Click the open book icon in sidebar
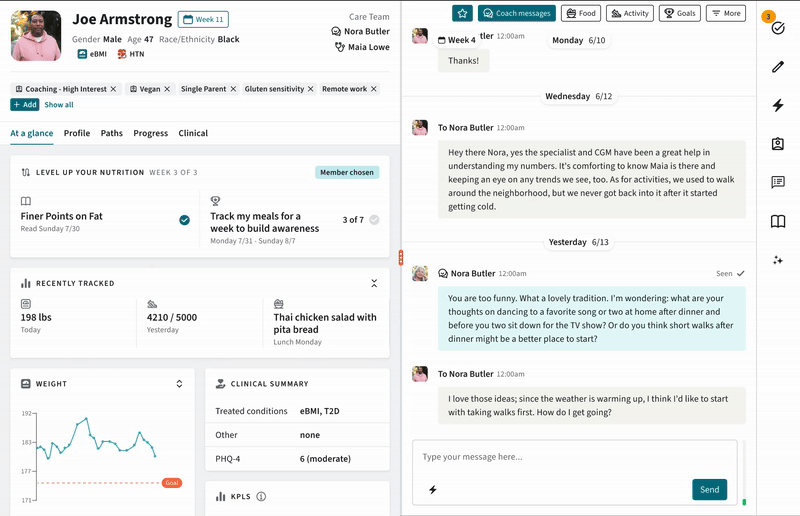 [778, 222]
